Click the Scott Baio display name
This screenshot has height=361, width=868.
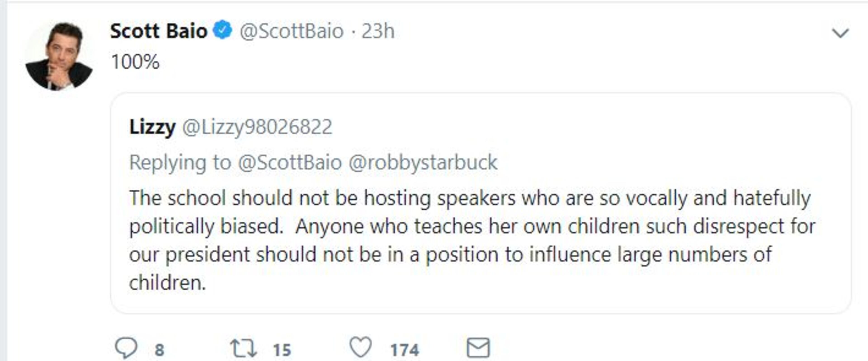(158, 31)
